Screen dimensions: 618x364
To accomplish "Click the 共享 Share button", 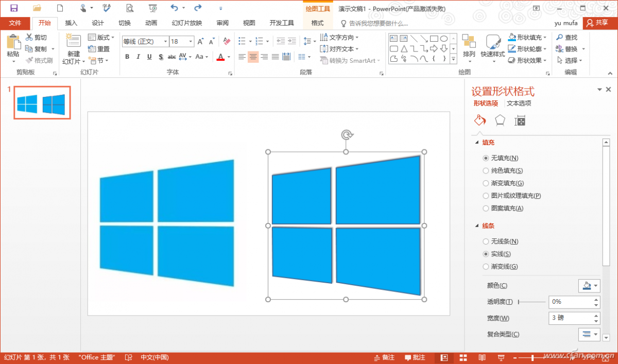I will point(600,23).
